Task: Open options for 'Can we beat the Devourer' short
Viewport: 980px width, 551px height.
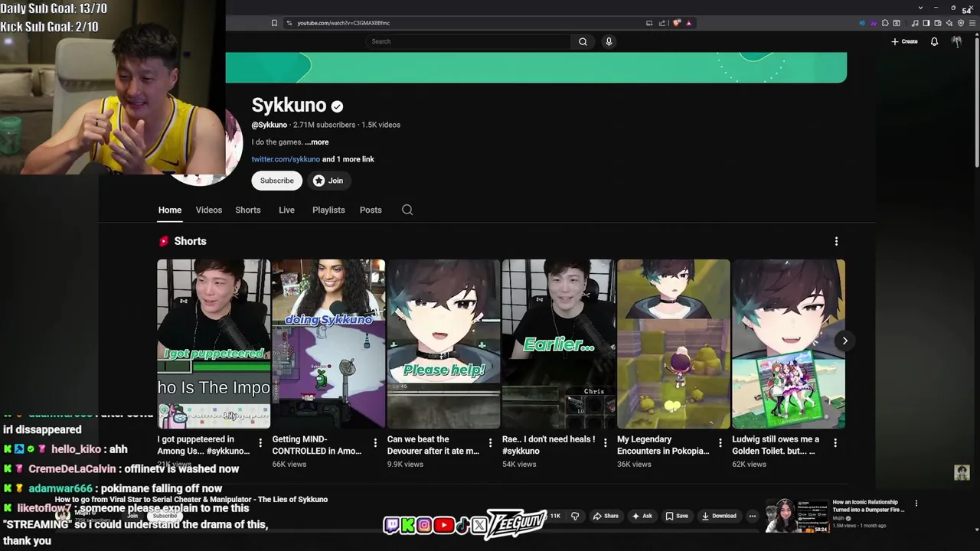Action: [x=490, y=442]
